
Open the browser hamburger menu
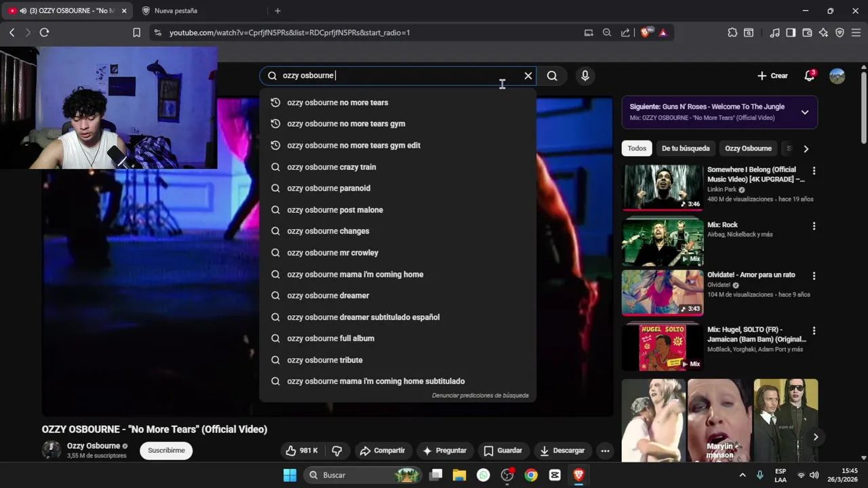(856, 33)
